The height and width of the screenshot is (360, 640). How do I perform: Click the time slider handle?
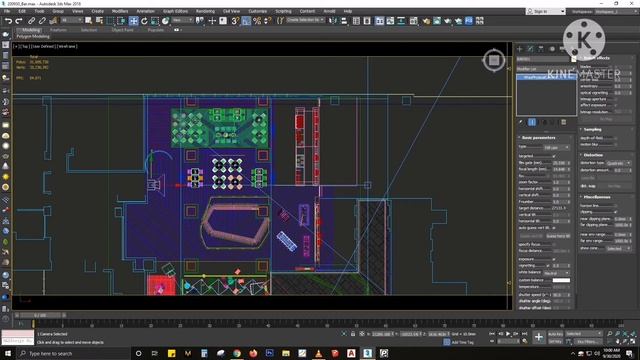[40, 315]
